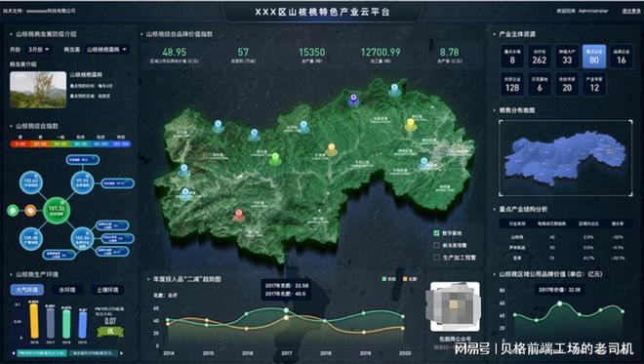This screenshot has height=364, width=644.
Task: Select the yellow map pin marker
Action: 410,124
